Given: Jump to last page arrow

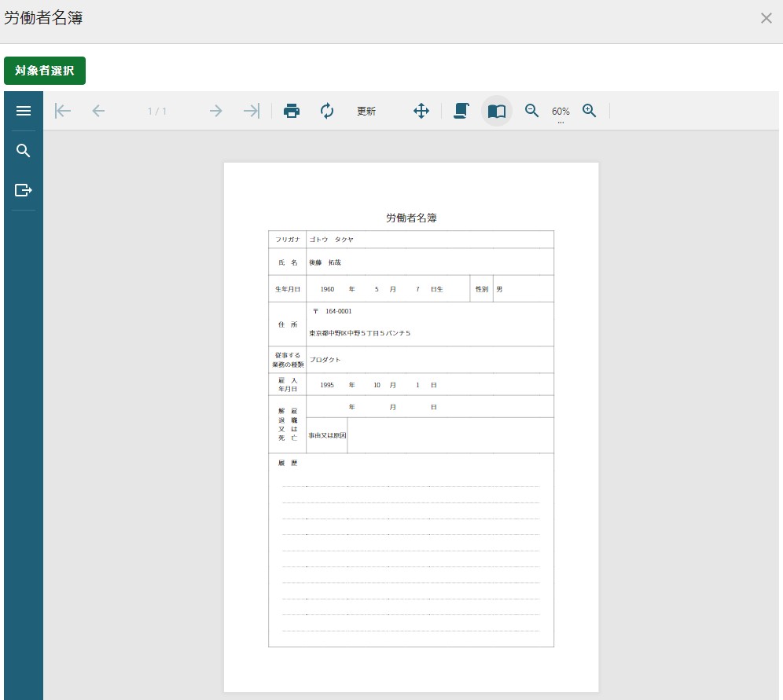Looking at the screenshot, I should click(252, 111).
